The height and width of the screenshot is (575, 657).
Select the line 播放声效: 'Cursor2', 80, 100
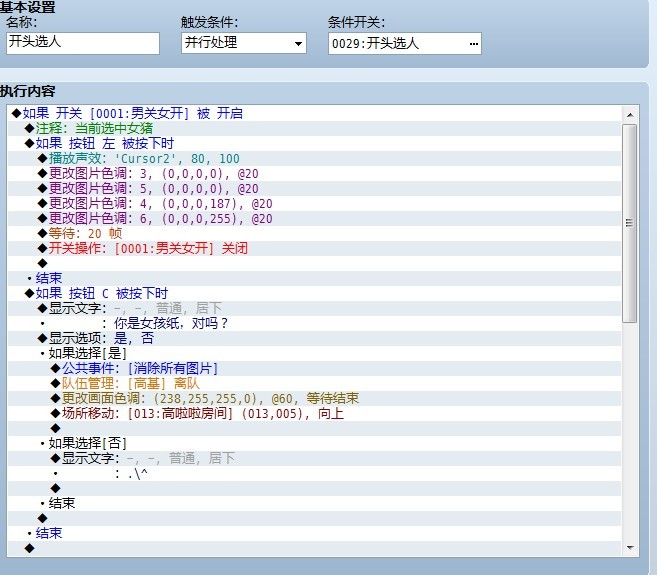pos(314,158)
